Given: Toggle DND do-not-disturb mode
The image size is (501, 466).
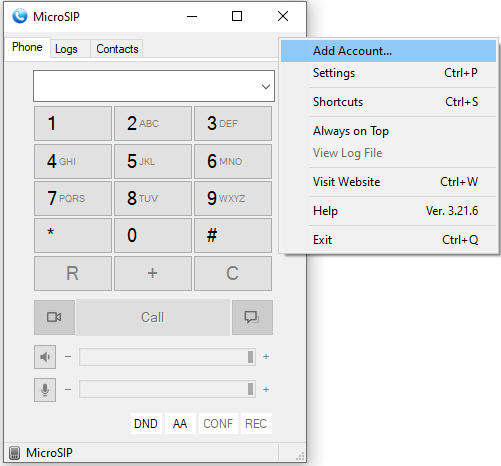Looking at the screenshot, I should tap(146, 424).
